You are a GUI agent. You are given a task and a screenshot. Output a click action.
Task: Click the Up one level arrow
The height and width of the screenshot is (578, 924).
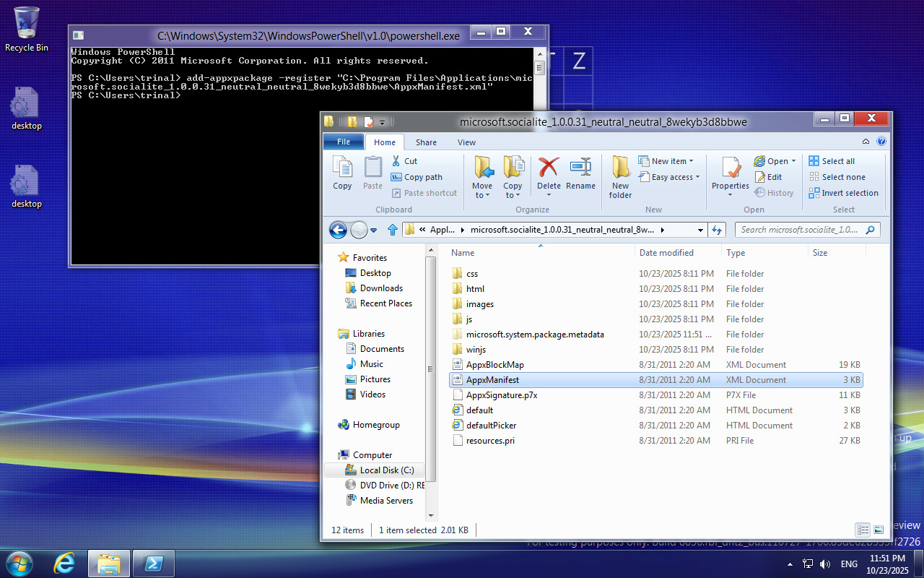[393, 230]
